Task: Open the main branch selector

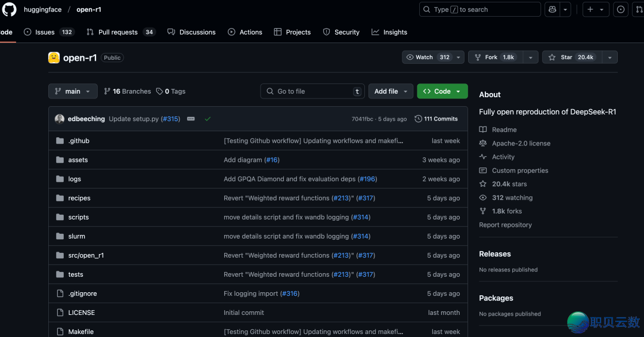Action: click(x=73, y=91)
